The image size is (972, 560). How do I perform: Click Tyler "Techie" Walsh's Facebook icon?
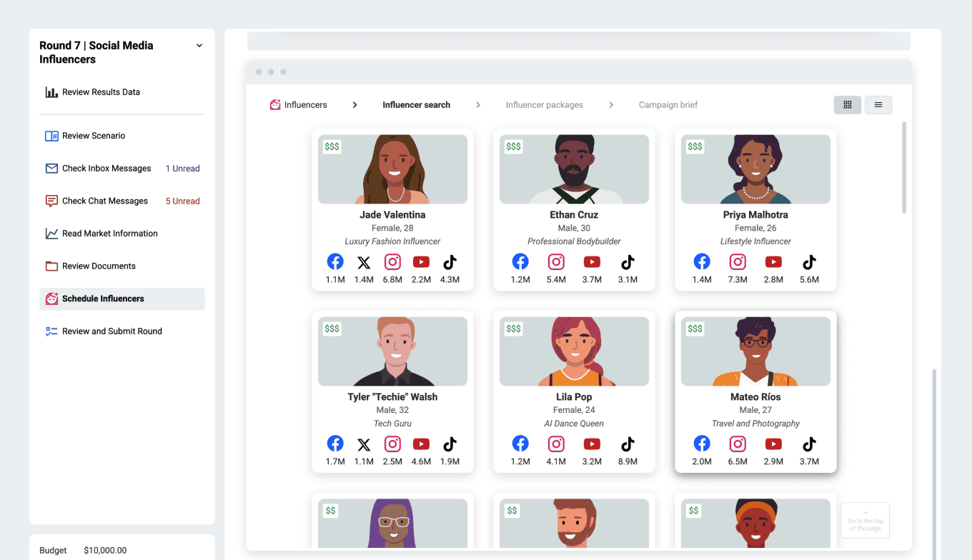click(335, 444)
